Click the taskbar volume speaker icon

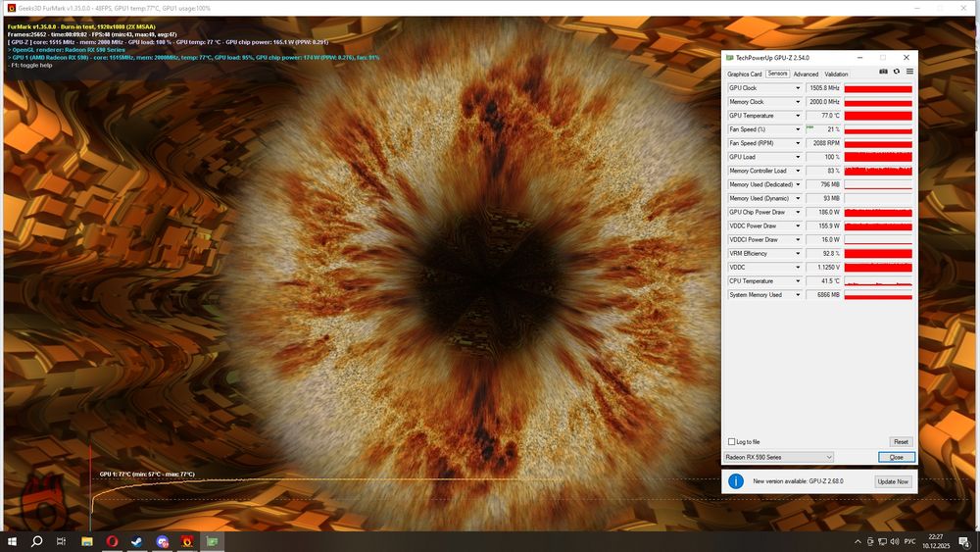[894, 541]
